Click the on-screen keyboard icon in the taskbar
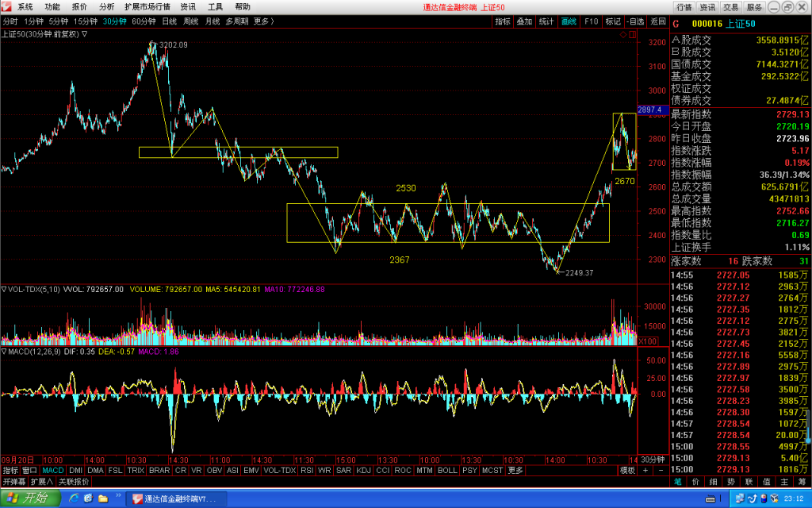812x508 pixels. point(710,499)
